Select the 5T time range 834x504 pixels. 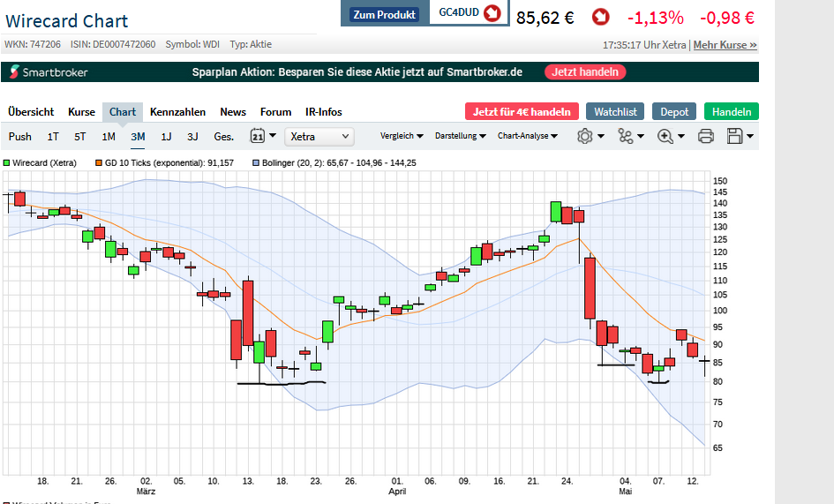point(80,137)
